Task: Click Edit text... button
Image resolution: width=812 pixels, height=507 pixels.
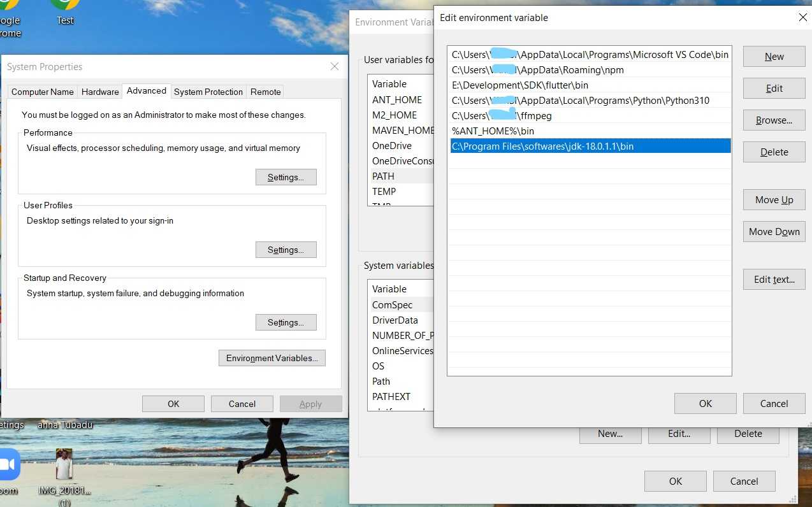Action: 774,279
